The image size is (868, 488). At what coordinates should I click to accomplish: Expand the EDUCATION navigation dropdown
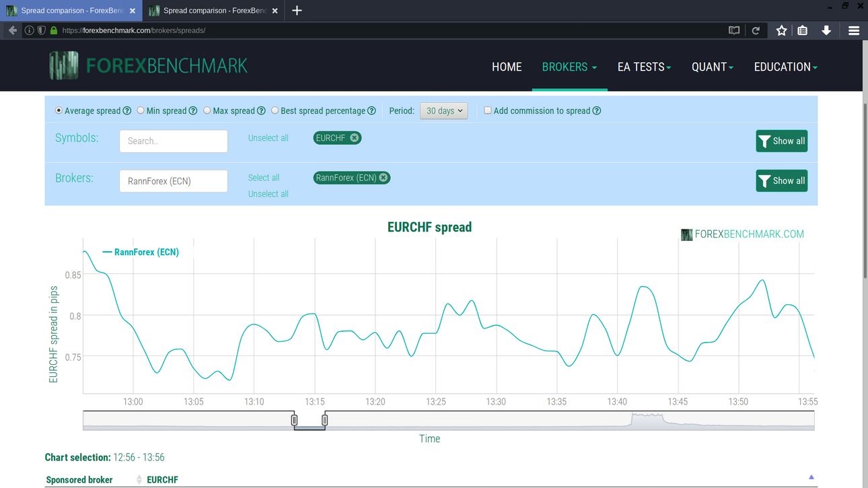[785, 67]
